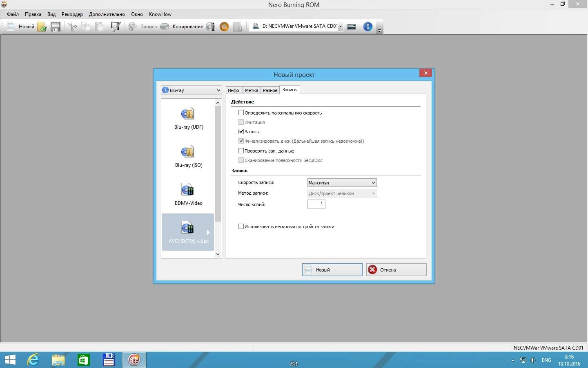Viewport: 588px width, 368px height.
Task: Open existing compilation via folder icon
Action: (42, 27)
